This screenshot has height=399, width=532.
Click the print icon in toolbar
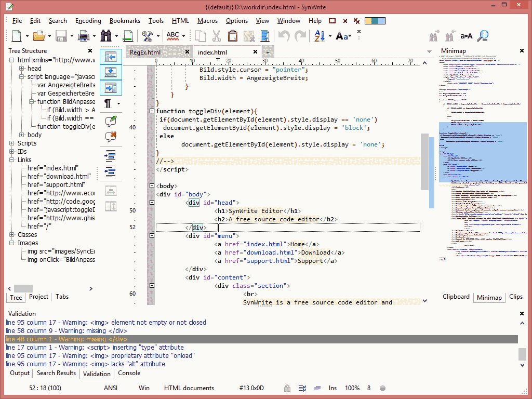point(83,36)
